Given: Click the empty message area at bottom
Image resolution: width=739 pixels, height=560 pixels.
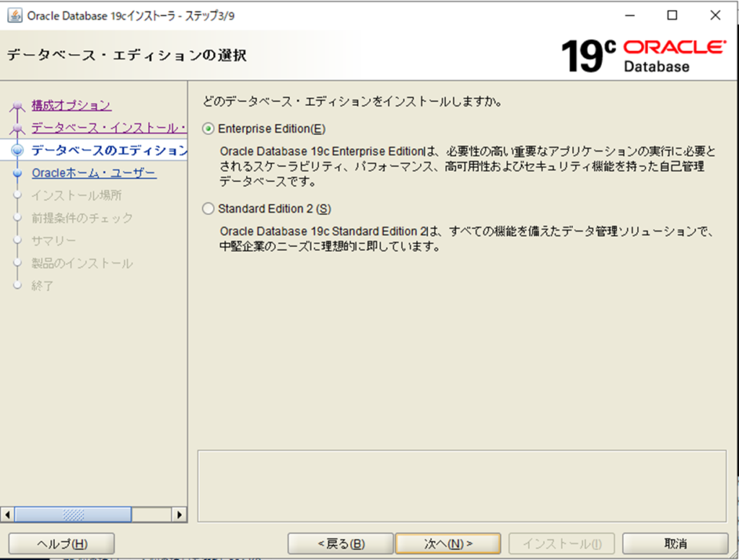Looking at the screenshot, I should (461, 486).
